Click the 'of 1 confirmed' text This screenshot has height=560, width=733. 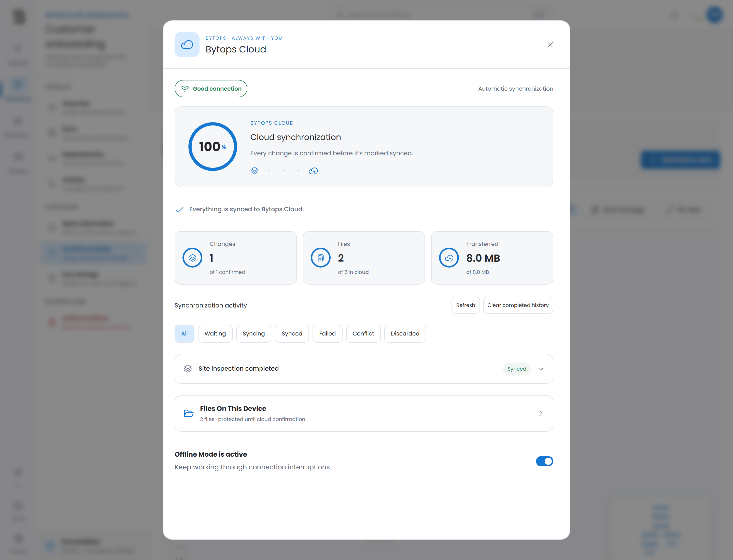[227, 272]
